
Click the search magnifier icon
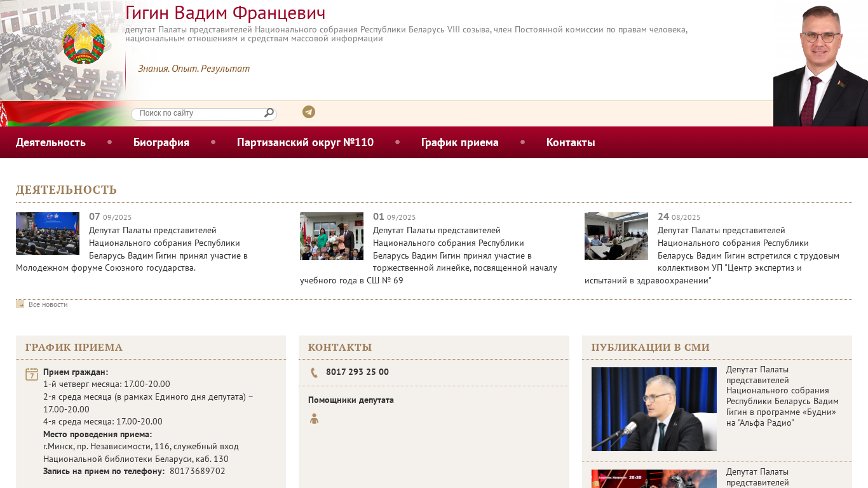click(269, 113)
